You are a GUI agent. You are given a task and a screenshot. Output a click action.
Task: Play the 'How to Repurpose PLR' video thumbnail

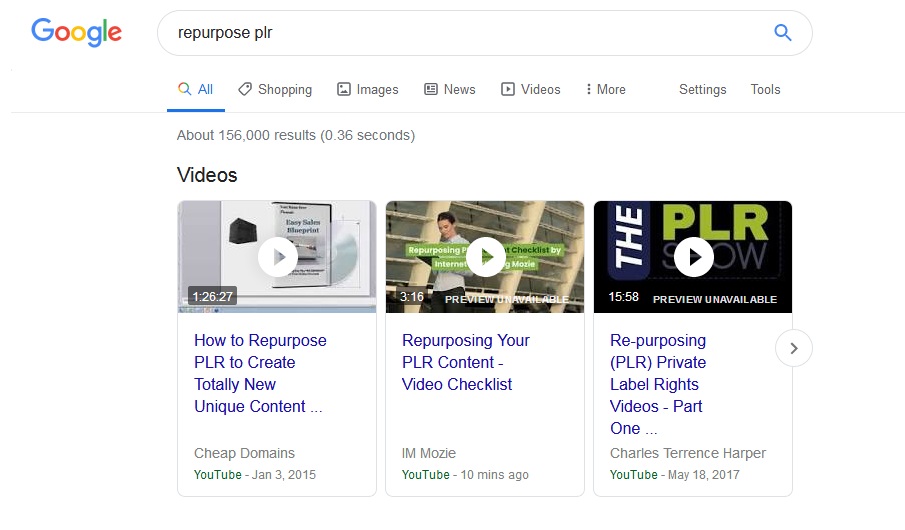pyautogui.click(x=277, y=257)
